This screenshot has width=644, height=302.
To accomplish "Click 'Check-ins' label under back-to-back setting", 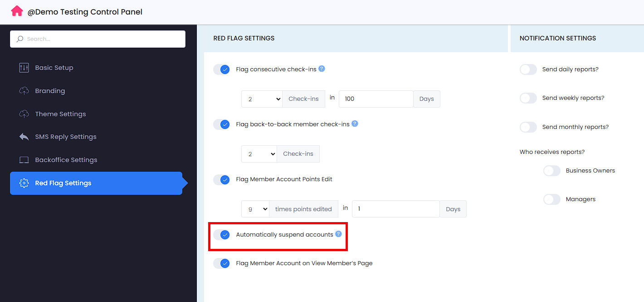I will [298, 154].
